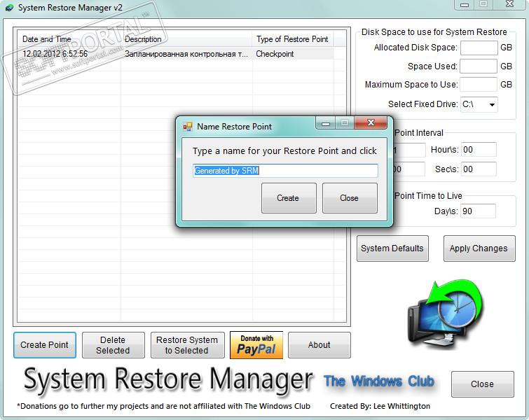The height and width of the screenshot is (420, 529).
Task: Minimize the System Restore Manager window
Action: 465,5
